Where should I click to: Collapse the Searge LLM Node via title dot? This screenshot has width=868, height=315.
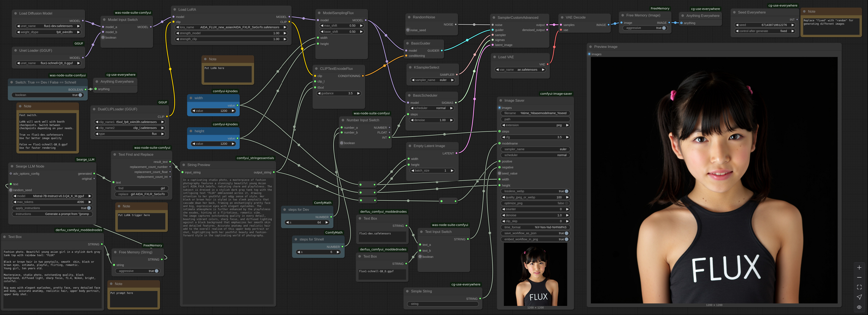(12, 166)
